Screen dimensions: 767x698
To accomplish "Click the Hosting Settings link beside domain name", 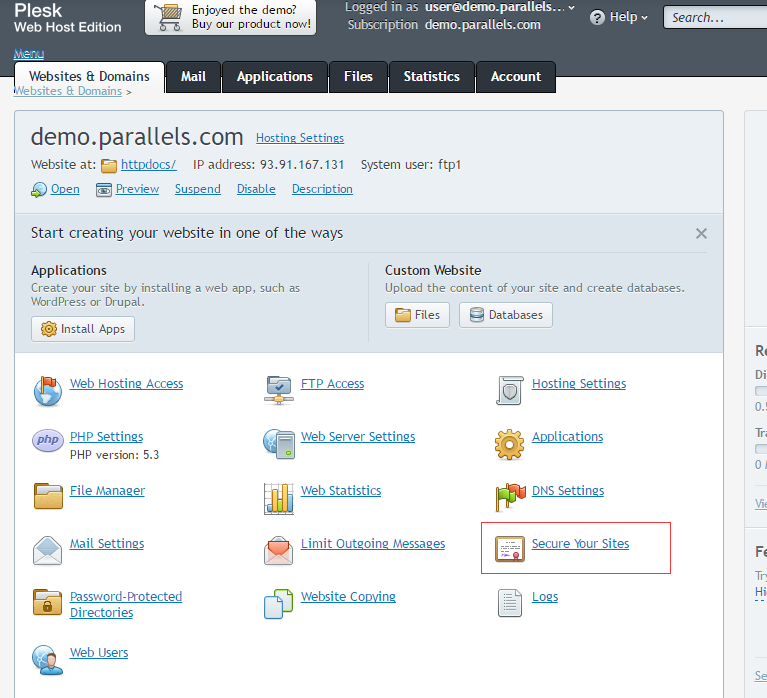I will click(300, 138).
